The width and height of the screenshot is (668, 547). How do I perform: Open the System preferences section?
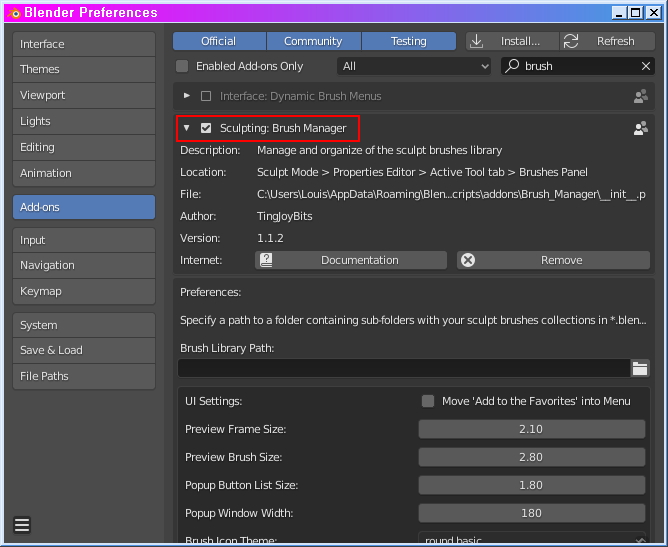(84, 325)
